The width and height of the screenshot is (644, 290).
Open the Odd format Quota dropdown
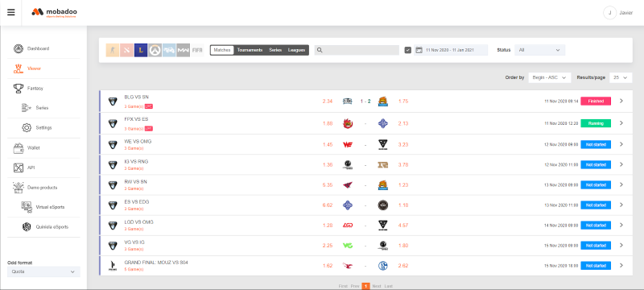click(43, 271)
